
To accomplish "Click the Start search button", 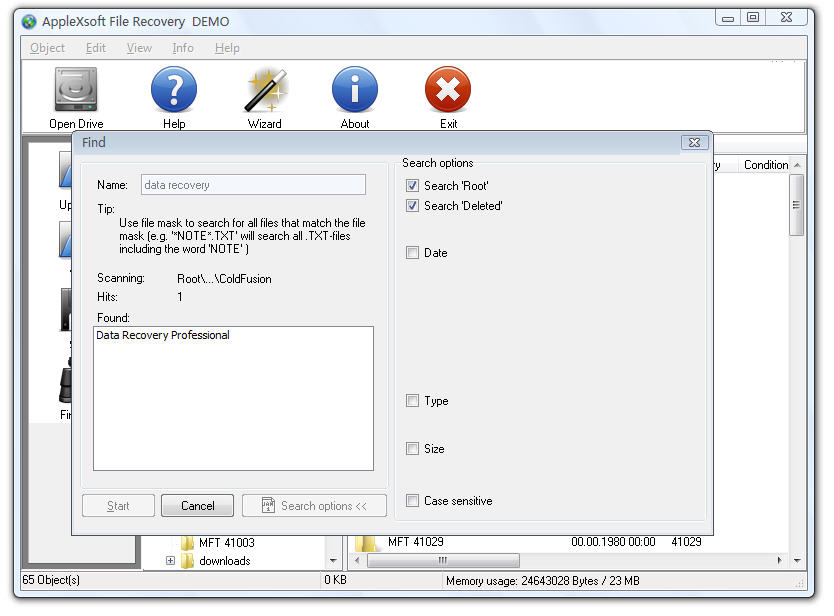I will [118, 505].
